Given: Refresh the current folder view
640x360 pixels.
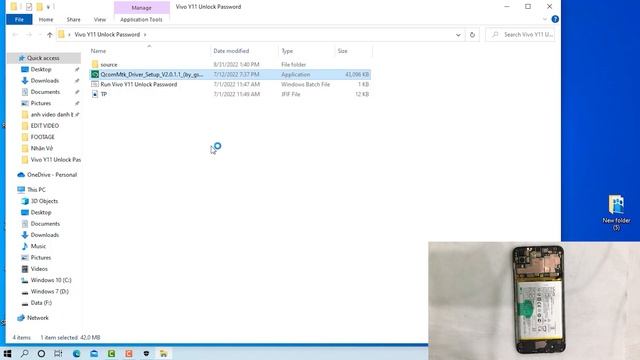Looking at the screenshot, I should point(472,35).
